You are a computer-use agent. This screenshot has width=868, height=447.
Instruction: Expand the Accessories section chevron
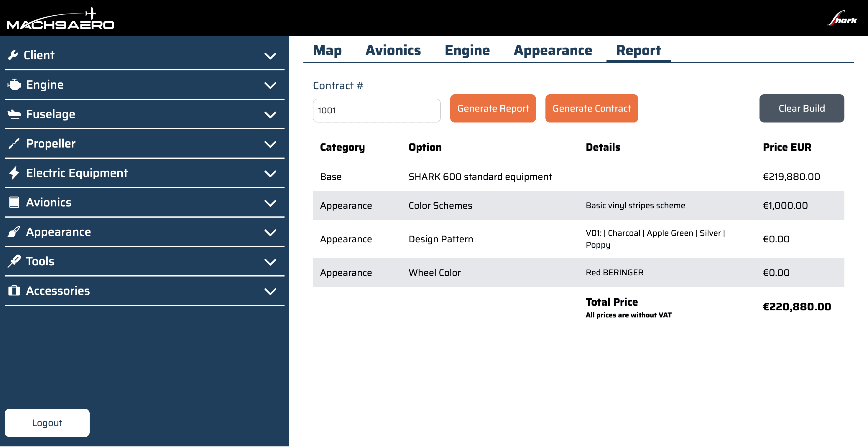pos(270,291)
